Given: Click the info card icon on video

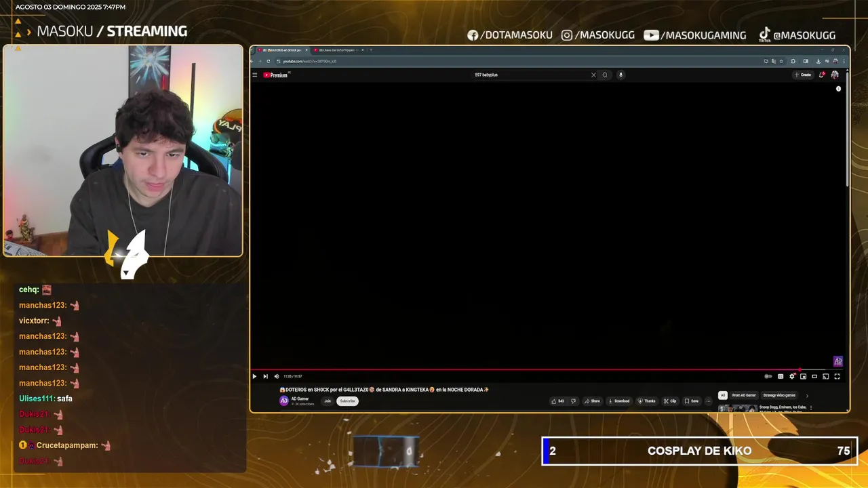Looking at the screenshot, I should click(x=838, y=89).
